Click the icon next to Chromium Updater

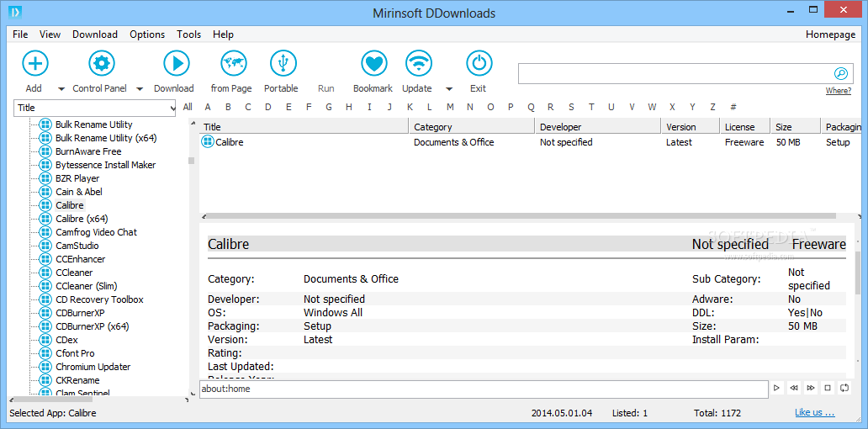point(46,367)
